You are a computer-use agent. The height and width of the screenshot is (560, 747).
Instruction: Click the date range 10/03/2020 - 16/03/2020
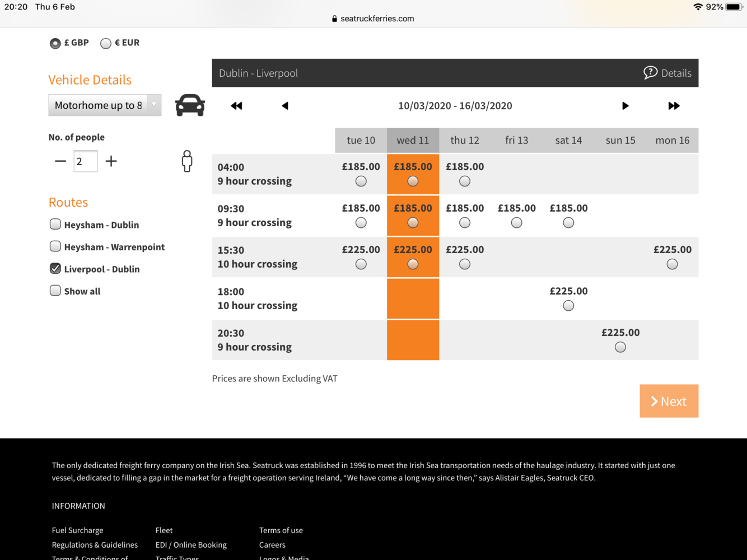pyautogui.click(x=455, y=106)
